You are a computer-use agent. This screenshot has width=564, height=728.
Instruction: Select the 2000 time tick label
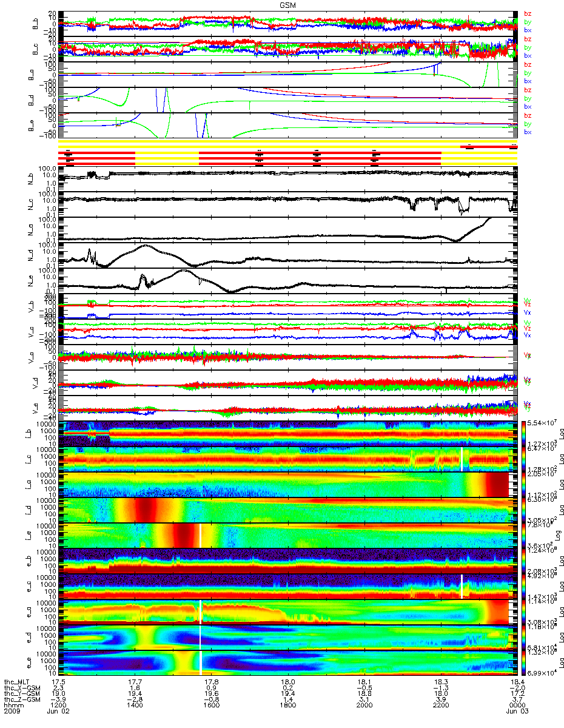click(363, 706)
